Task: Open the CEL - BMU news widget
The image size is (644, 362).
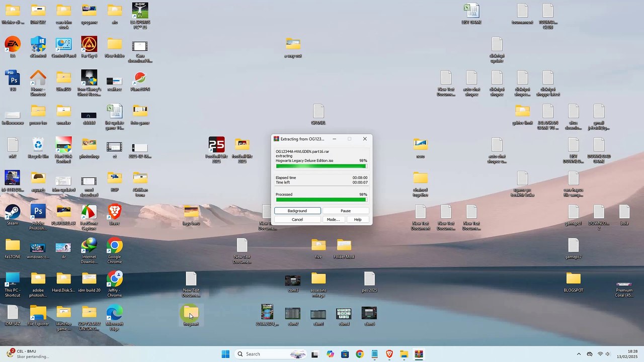Action: (29, 354)
